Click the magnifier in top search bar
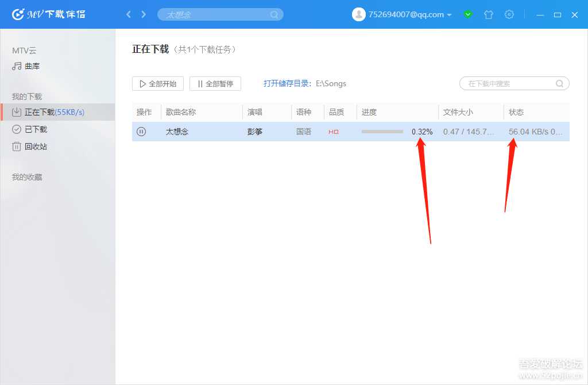The height and width of the screenshot is (385, 588). point(274,14)
